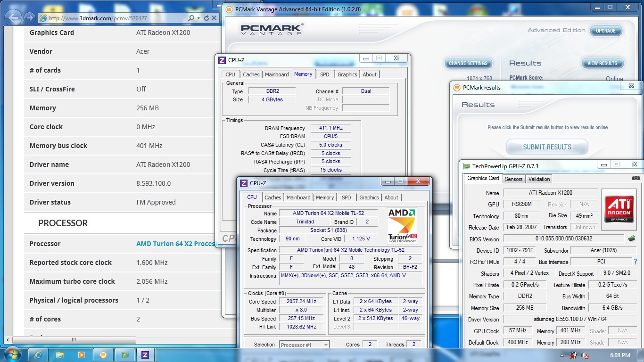Click the refresh icon in IE address bar
Screen dimensions: 644x362
[206, 18]
